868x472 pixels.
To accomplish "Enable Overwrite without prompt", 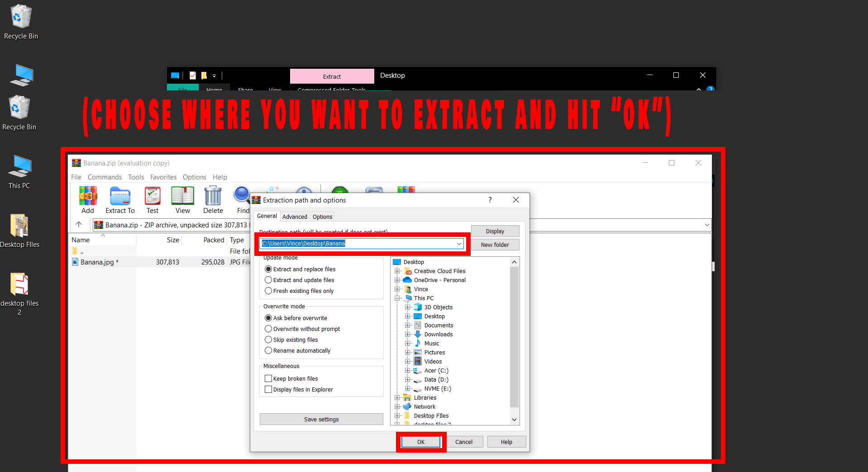I will click(x=268, y=329).
